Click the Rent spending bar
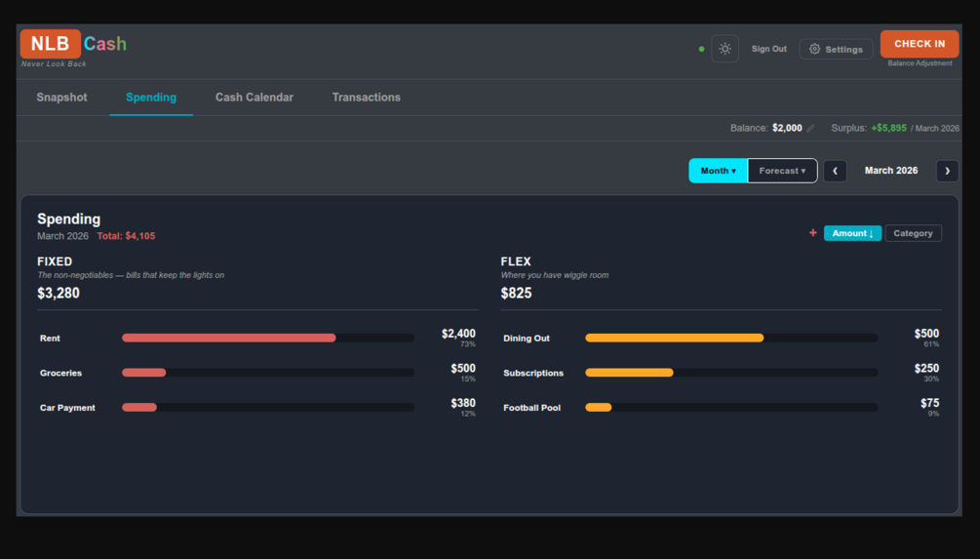This screenshot has width=980, height=559. (x=268, y=338)
